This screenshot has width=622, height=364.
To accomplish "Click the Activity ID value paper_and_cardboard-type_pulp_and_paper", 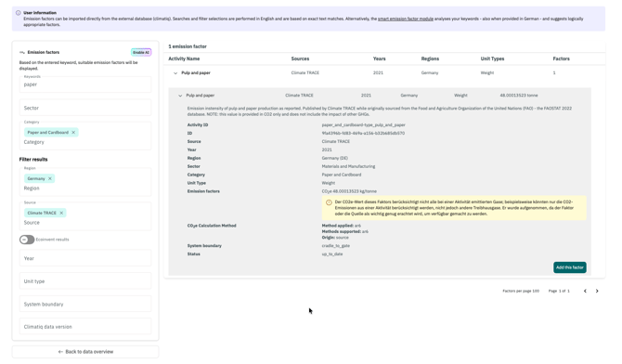I will point(363,124).
